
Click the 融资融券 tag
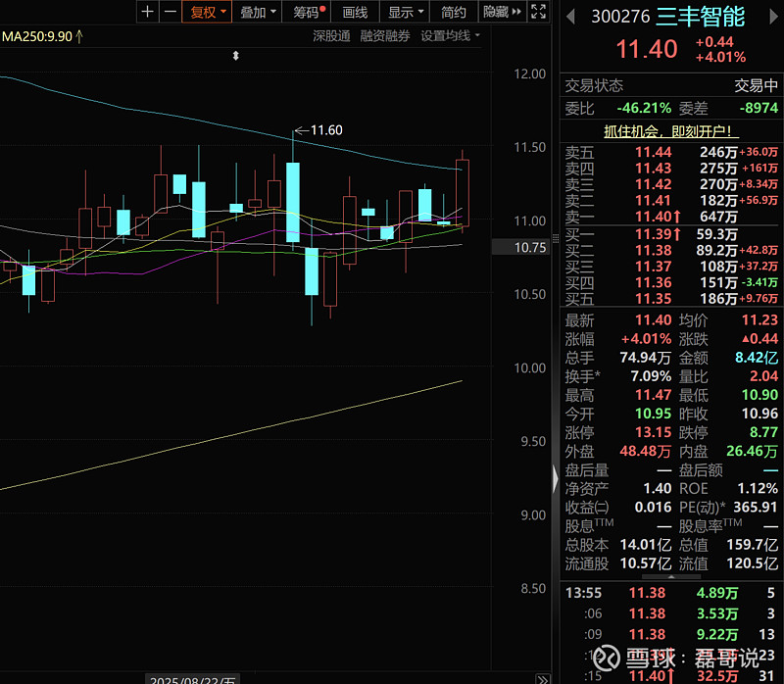coord(385,36)
